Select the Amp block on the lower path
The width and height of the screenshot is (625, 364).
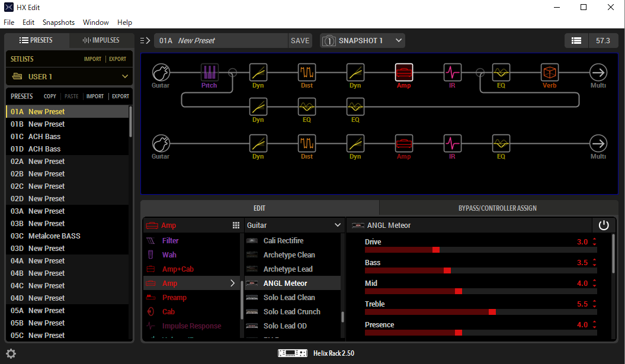[x=404, y=143]
